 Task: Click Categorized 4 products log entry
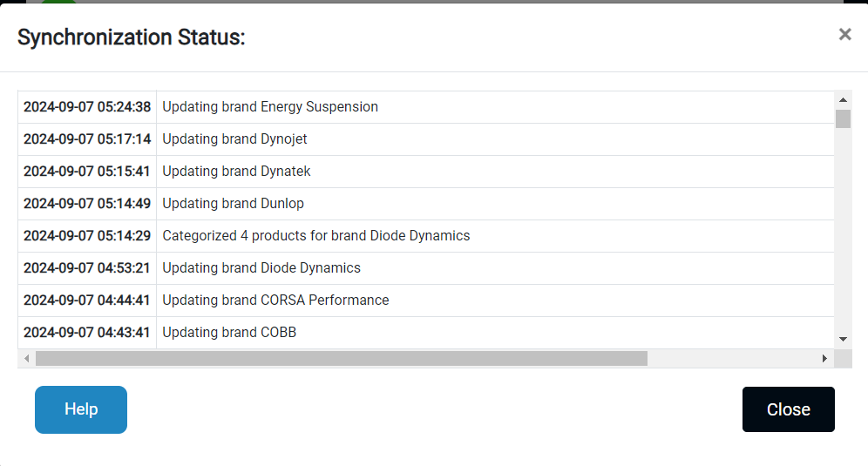tap(315, 236)
